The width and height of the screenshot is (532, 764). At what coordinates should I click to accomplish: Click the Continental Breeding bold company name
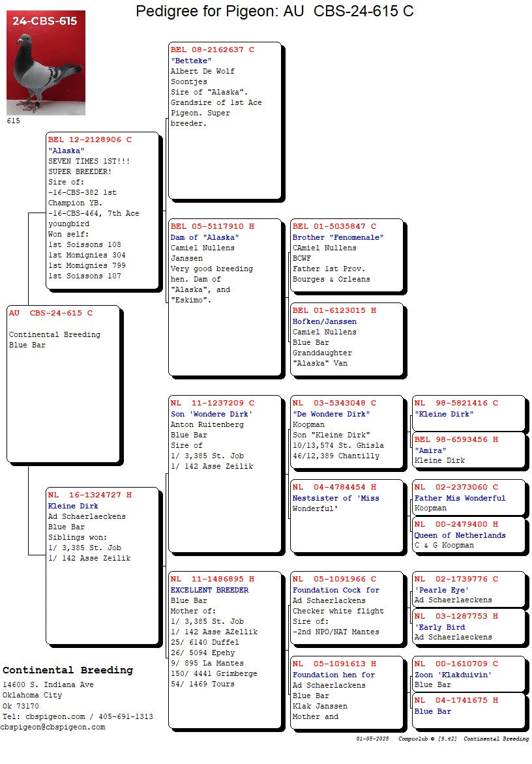[x=68, y=670]
